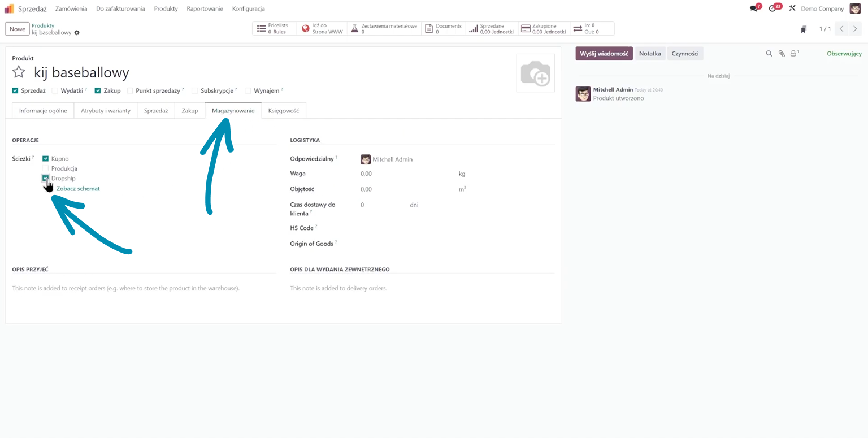Image resolution: width=868 pixels, height=438 pixels.
Task: Go to previous record arrow
Action: [x=841, y=29]
